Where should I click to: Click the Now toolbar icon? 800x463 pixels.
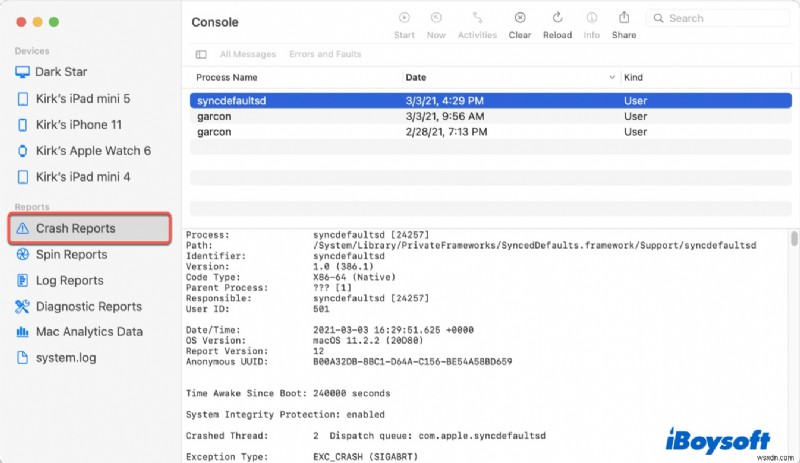click(436, 18)
